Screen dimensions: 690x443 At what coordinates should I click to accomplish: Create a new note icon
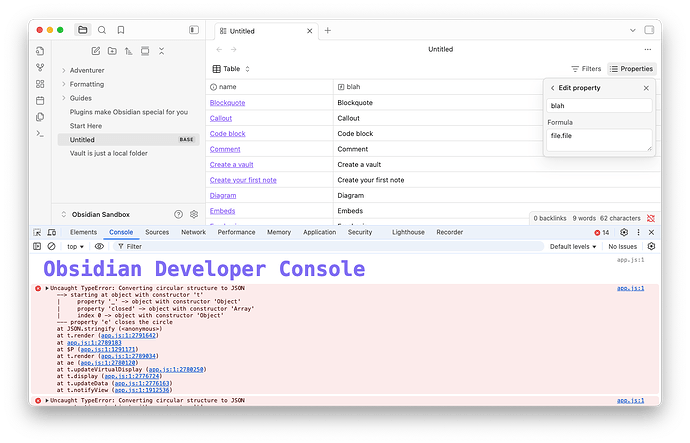[95, 51]
